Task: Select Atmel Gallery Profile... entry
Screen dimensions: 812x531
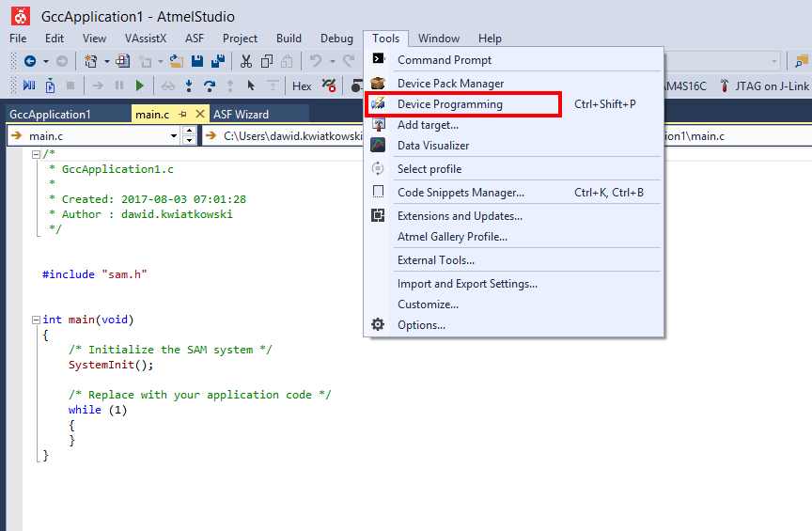Action: tap(513, 237)
